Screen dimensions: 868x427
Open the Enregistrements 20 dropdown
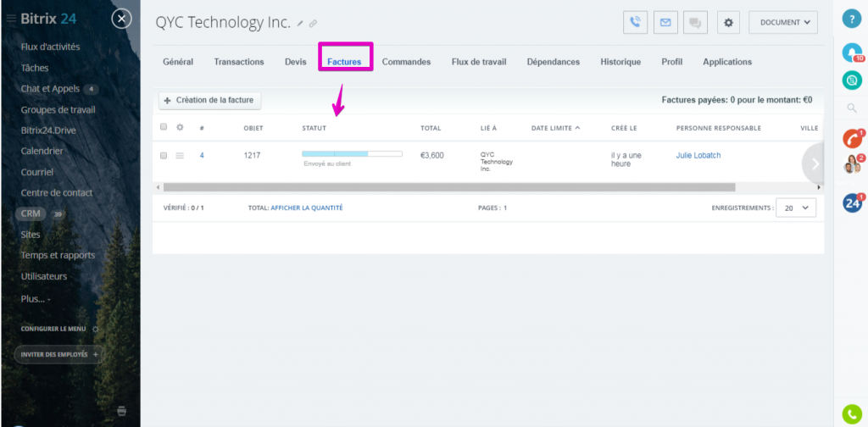[796, 208]
